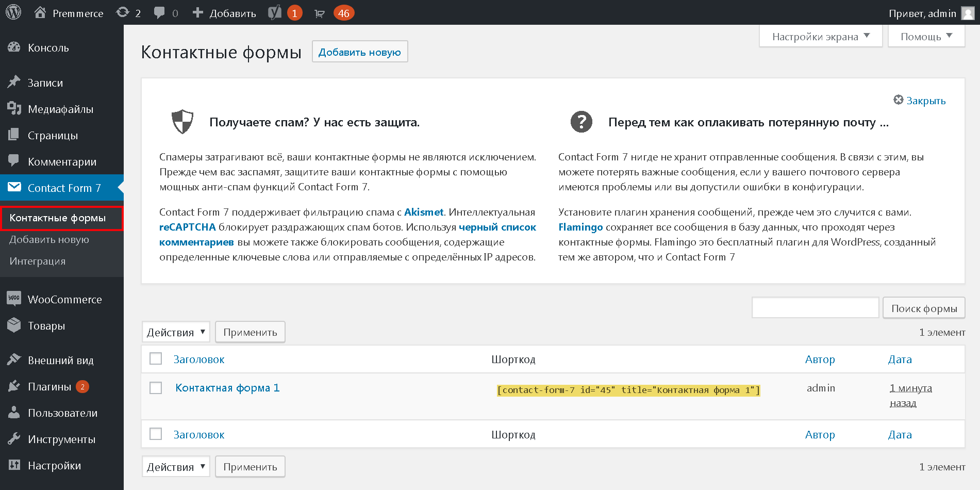The image size is (980, 490).
Task: Click the Yoast notification badge showing 1
Action: (294, 13)
